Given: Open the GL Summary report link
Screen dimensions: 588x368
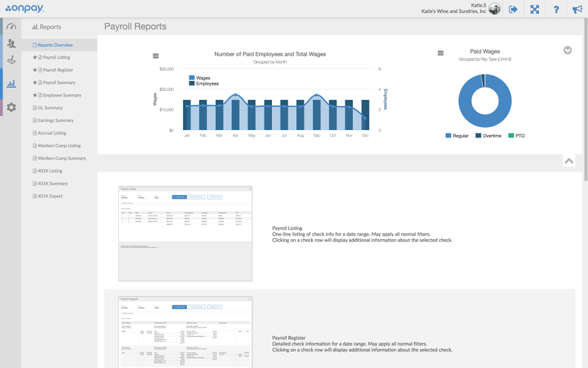Looking at the screenshot, I should coord(50,108).
